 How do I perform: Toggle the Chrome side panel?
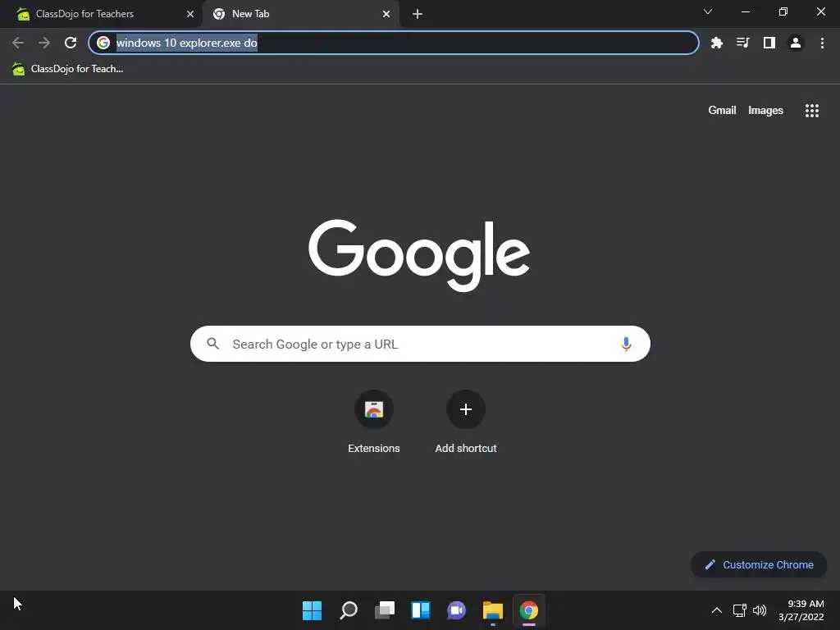(769, 43)
